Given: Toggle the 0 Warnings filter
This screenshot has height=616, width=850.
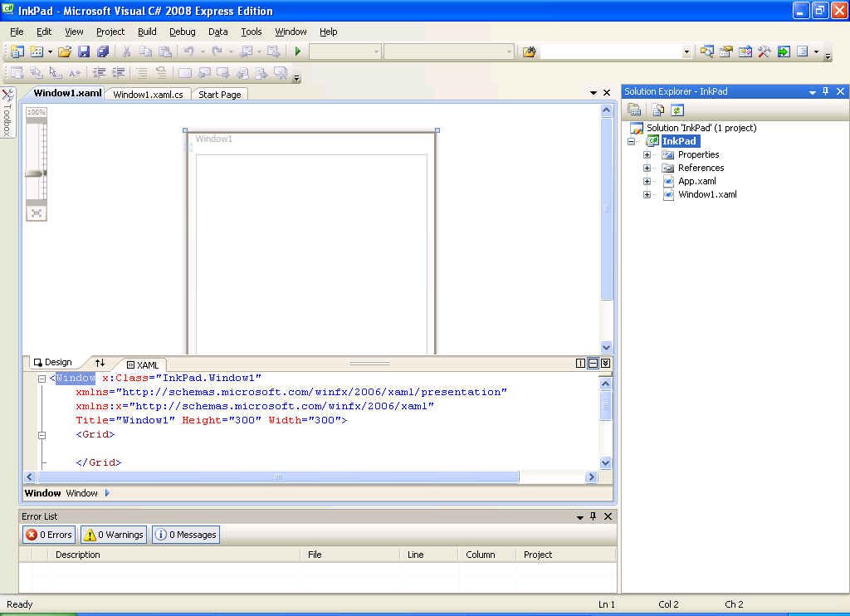Looking at the screenshot, I should coord(114,535).
